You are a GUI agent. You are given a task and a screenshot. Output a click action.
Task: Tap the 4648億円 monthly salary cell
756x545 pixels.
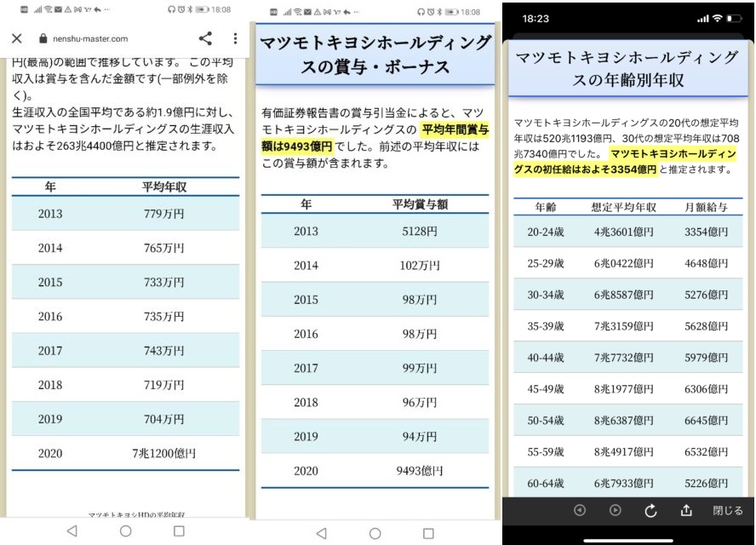point(707,263)
